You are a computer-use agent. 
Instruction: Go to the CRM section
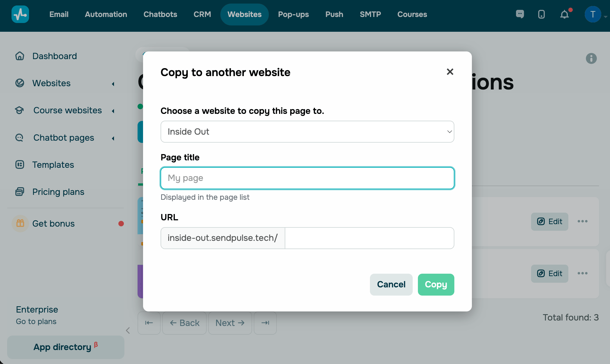point(202,14)
